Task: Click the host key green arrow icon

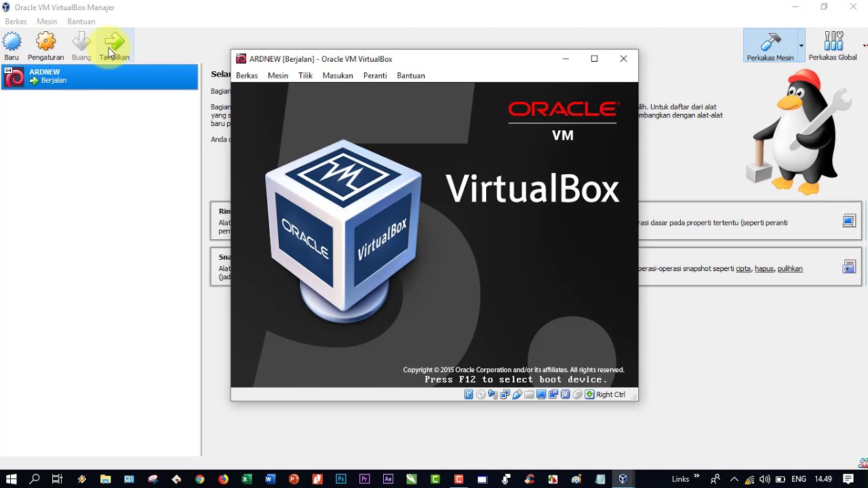Action: click(590, 394)
